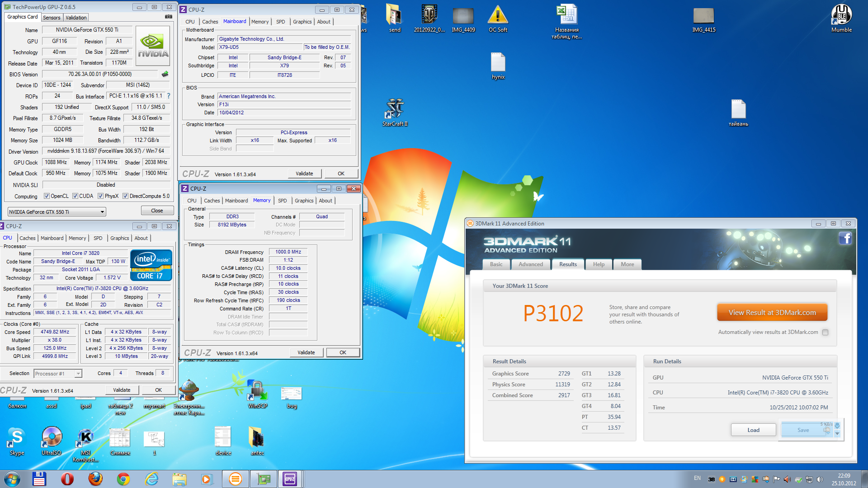Toggle the PhysX checkbox in GPU-Z

point(100,196)
